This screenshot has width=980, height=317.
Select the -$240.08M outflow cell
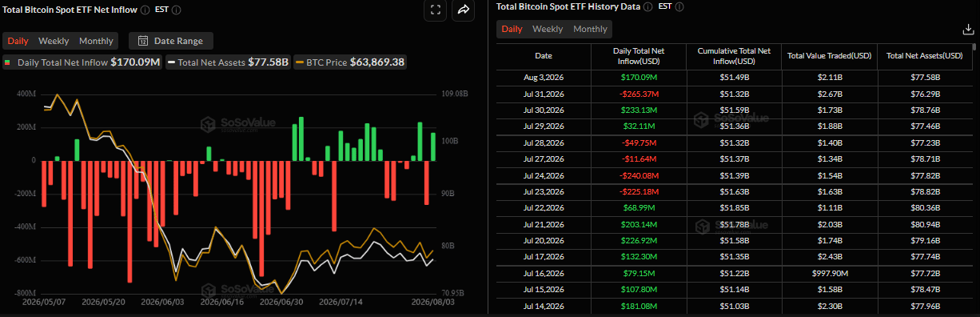[638, 175]
